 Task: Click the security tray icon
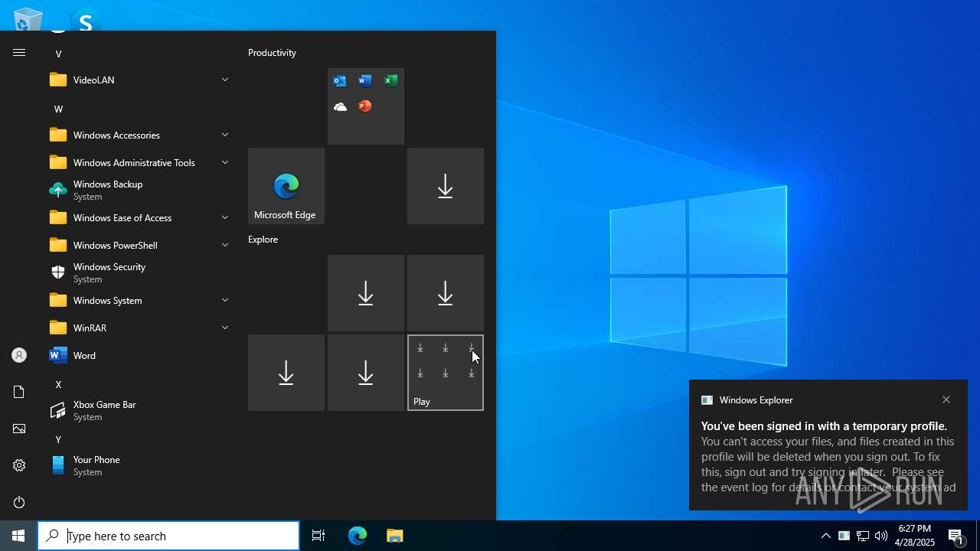844,536
